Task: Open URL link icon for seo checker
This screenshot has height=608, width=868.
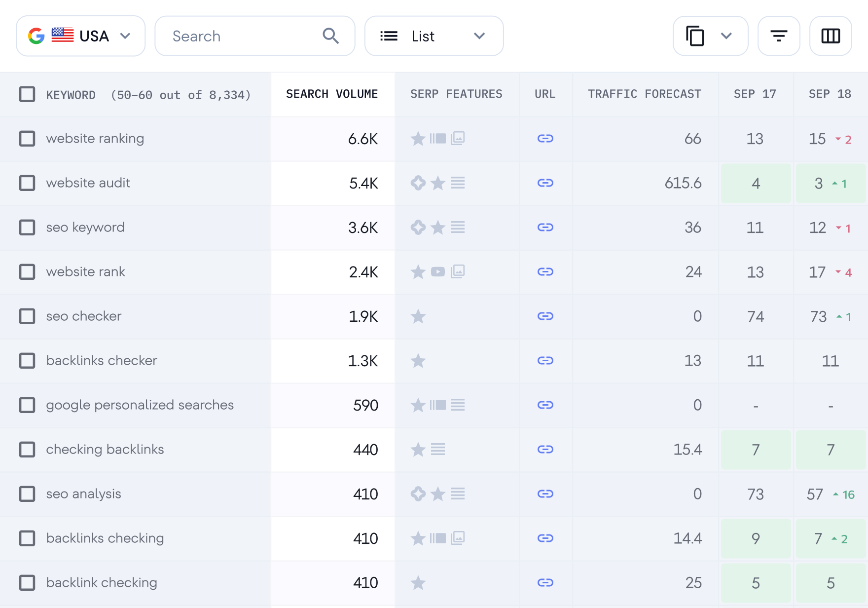Action: 545,316
